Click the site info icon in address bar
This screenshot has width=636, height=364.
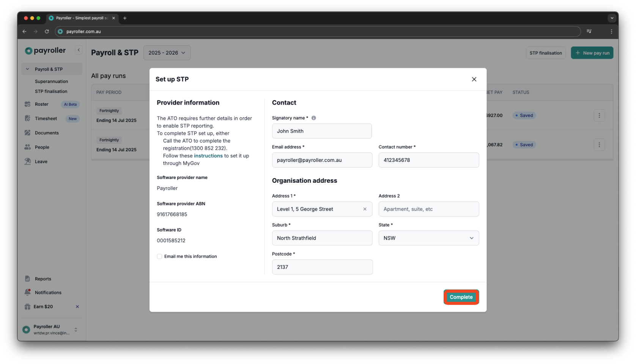pos(60,31)
